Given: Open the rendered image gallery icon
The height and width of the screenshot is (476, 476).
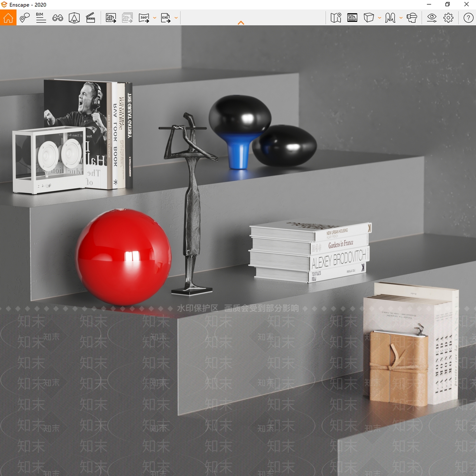Looking at the screenshot, I should click(352, 18).
